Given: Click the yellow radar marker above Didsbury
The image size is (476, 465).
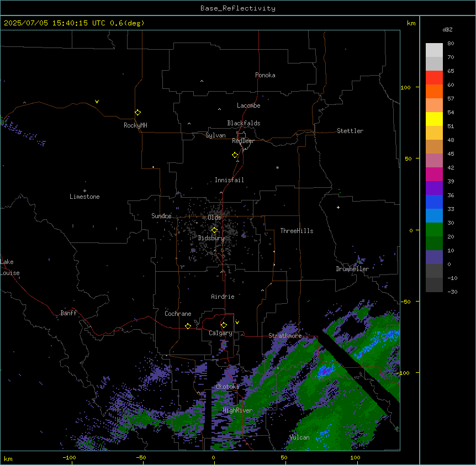Looking at the screenshot, I should [214, 230].
